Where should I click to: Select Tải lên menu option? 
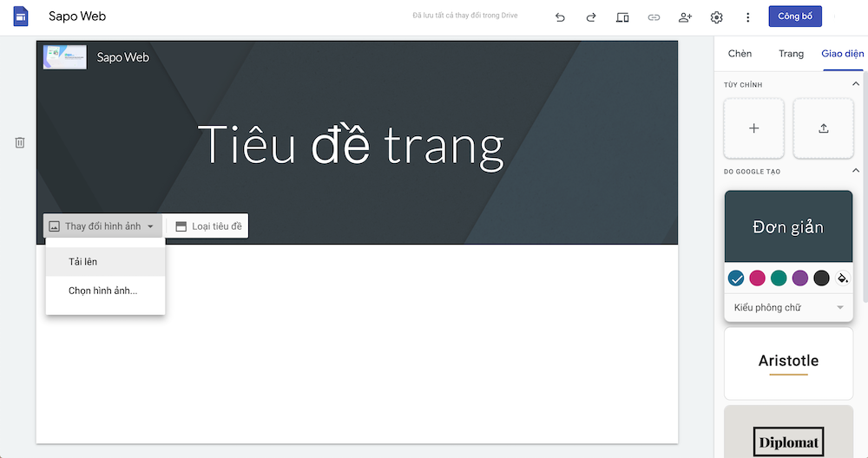tap(105, 262)
